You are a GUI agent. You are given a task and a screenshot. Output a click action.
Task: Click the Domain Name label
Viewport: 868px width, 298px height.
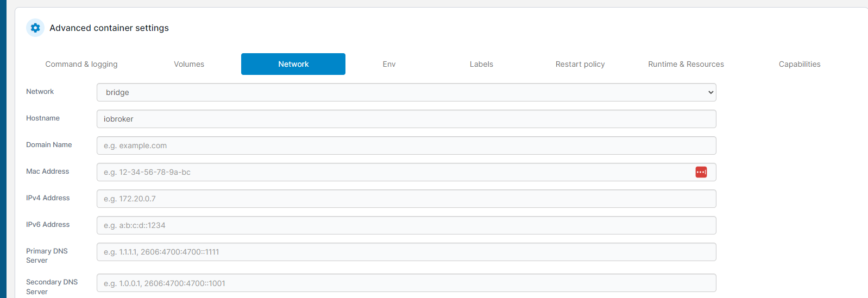[49, 145]
